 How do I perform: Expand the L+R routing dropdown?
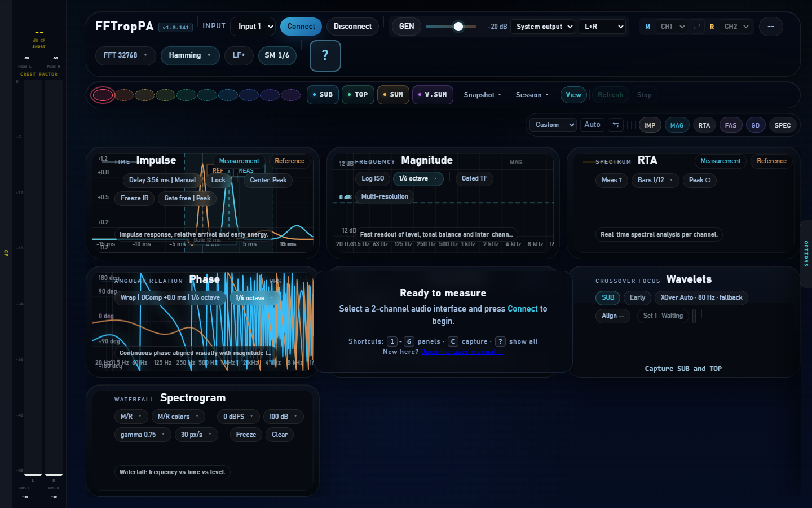(x=602, y=27)
